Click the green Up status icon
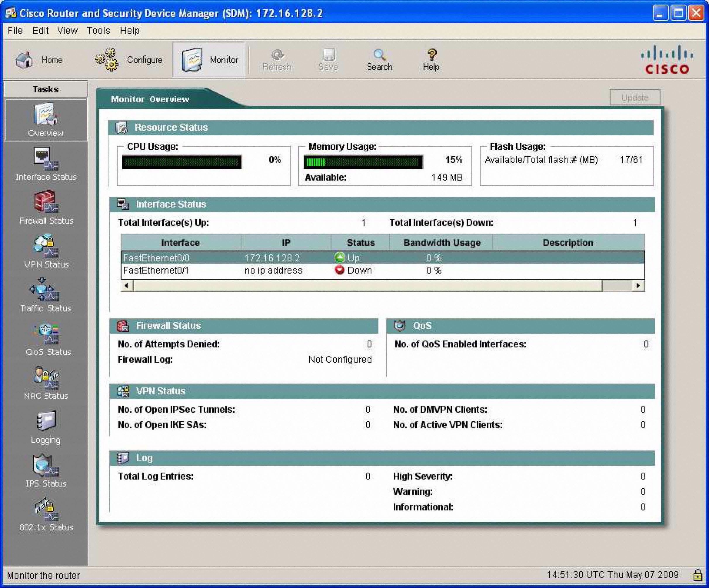The height and width of the screenshot is (588, 709). (340, 258)
